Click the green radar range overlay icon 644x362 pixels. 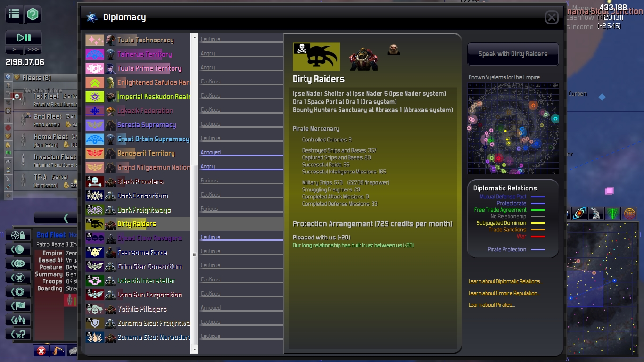click(613, 214)
